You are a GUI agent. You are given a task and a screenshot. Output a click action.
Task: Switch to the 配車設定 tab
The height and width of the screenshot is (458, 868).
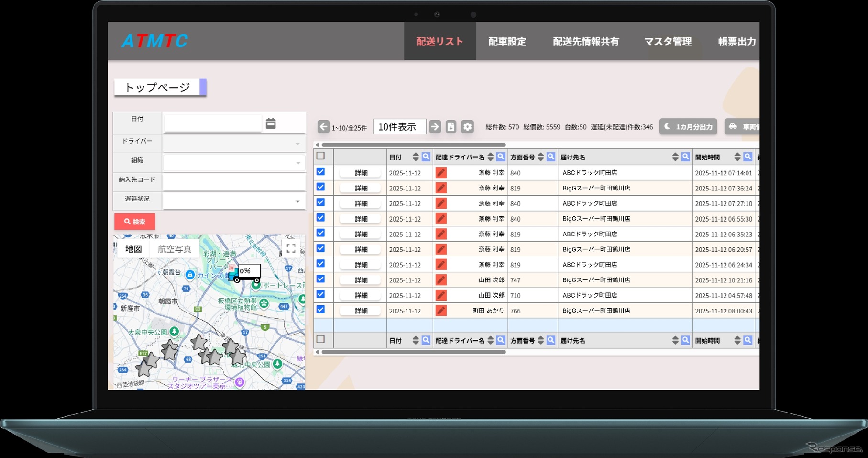[507, 42]
